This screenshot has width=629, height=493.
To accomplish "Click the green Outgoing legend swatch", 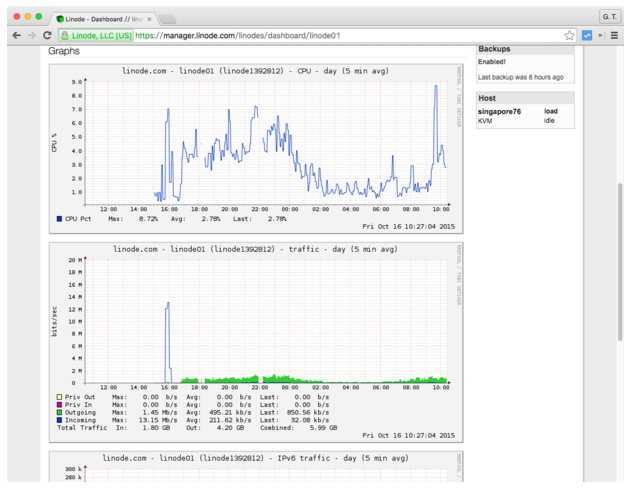I will 59,411.
